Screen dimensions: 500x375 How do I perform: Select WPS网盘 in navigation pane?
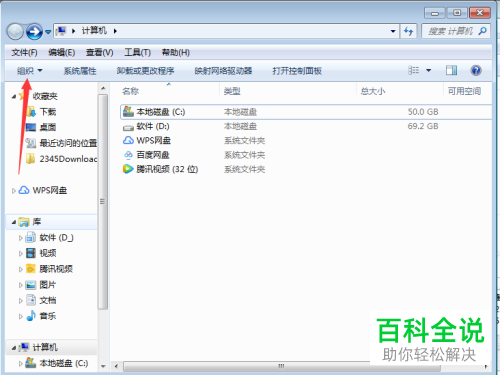tap(49, 190)
